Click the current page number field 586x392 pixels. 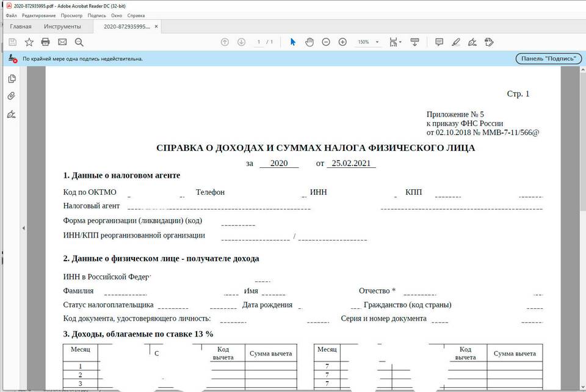259,42
